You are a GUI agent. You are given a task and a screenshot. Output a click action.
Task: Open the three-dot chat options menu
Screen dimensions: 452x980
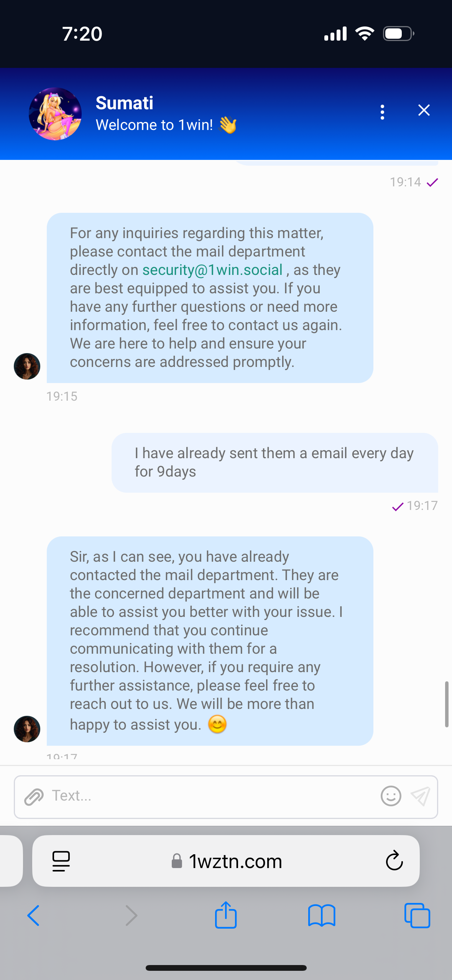[x=382, y=112]
